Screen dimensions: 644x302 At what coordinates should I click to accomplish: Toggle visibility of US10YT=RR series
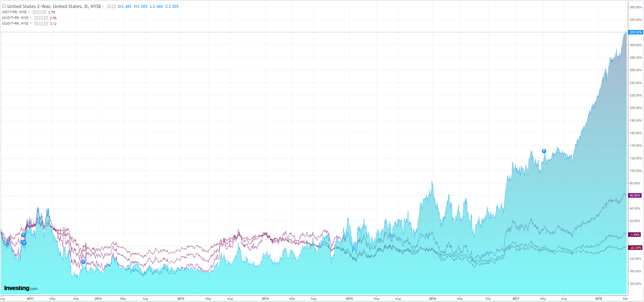click(x=36, y=18)
